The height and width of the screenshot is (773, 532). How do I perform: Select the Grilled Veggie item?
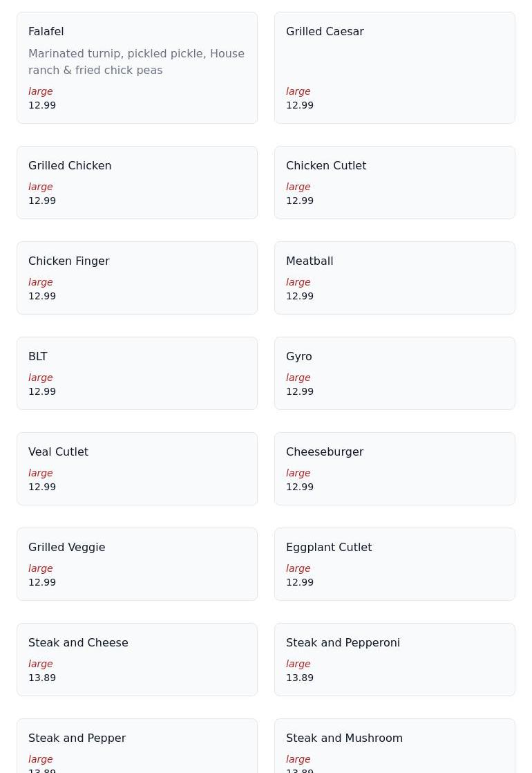[x=137, y=564]
